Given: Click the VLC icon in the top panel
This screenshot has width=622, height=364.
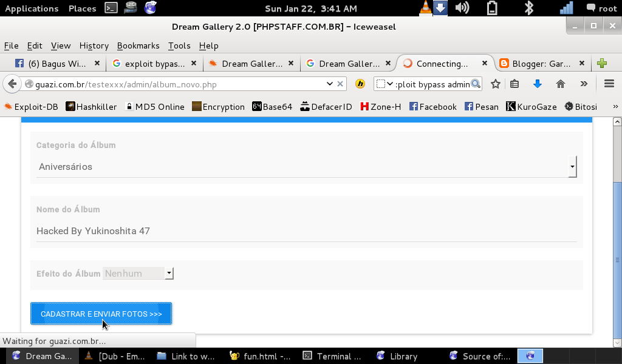Looking at the screenshot, I should (x=425, y=8).
